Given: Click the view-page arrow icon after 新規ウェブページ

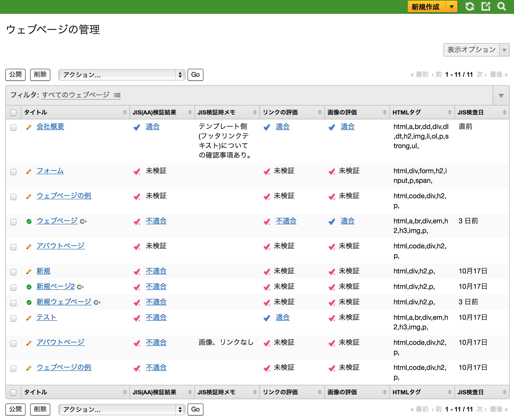Looking at the screenshot, I should (97, 302).
